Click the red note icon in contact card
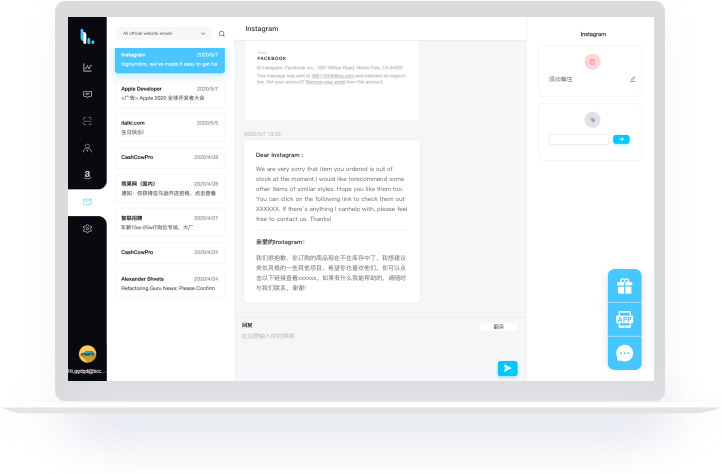The image size is (722, 474). (592, 62)
